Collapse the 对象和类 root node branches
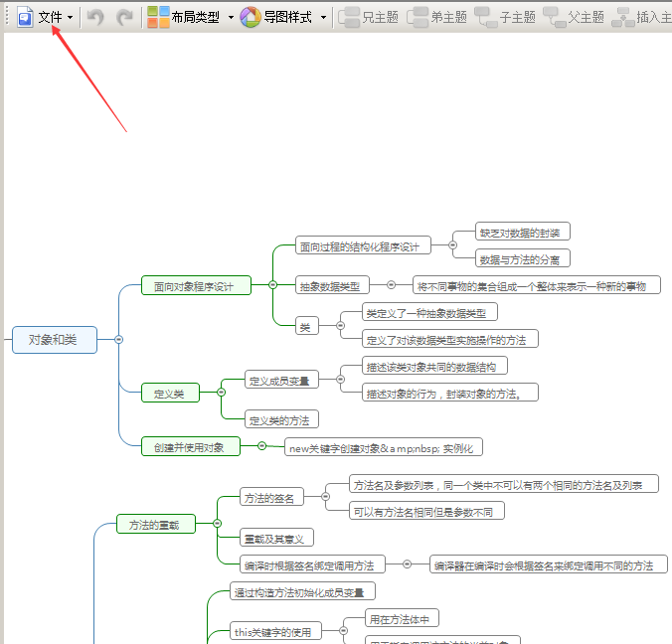Viewport: 672px width, 644px height. 119,339
